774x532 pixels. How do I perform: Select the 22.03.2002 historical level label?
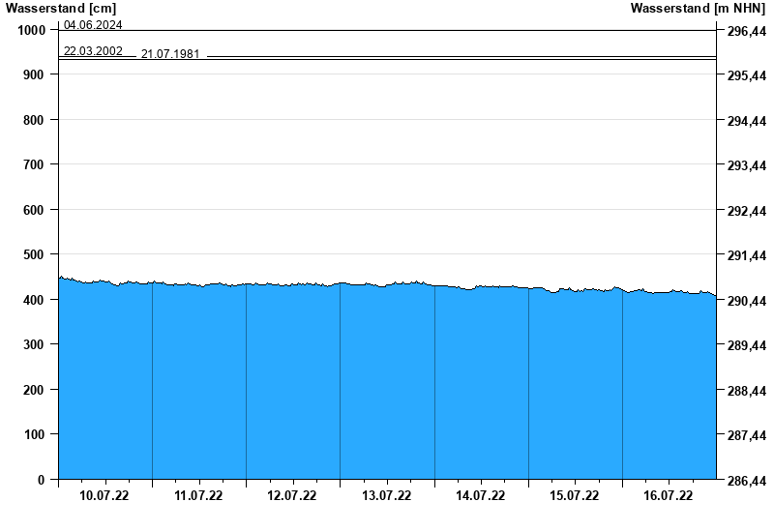93,50
